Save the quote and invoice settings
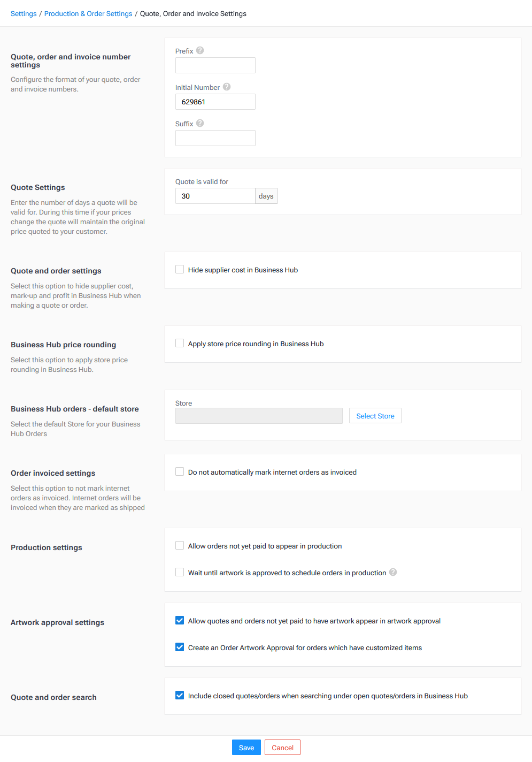This screenshot has width=532, height=762. (246, 747)
